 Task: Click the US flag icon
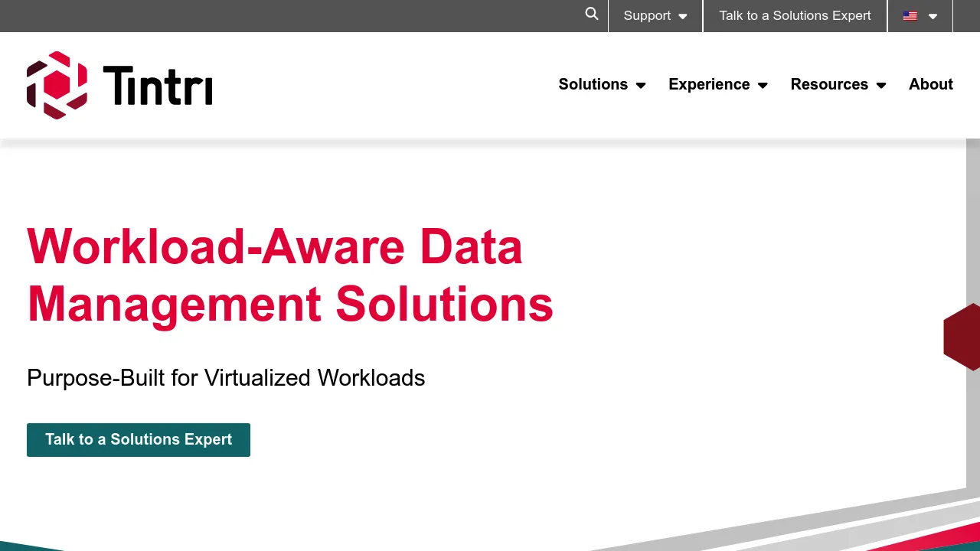910,16
